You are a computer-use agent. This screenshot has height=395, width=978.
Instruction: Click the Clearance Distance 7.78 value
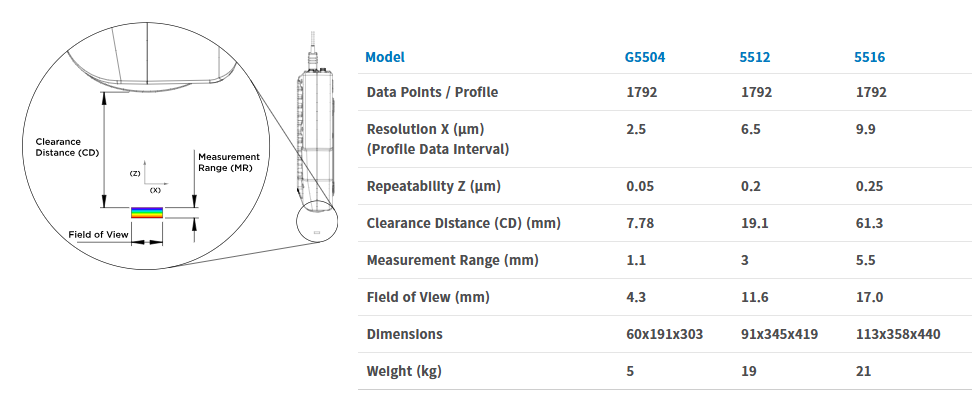[641, 223]
